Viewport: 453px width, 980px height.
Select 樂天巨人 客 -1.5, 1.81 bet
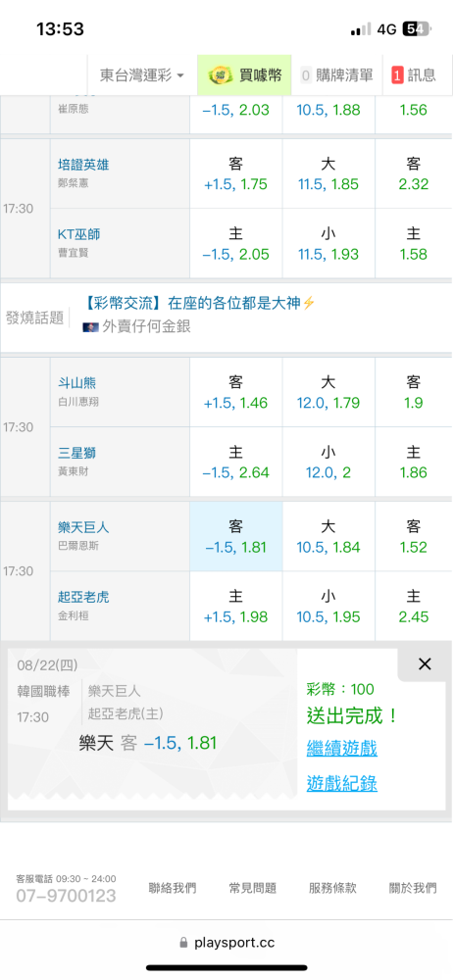click(236, 536)
